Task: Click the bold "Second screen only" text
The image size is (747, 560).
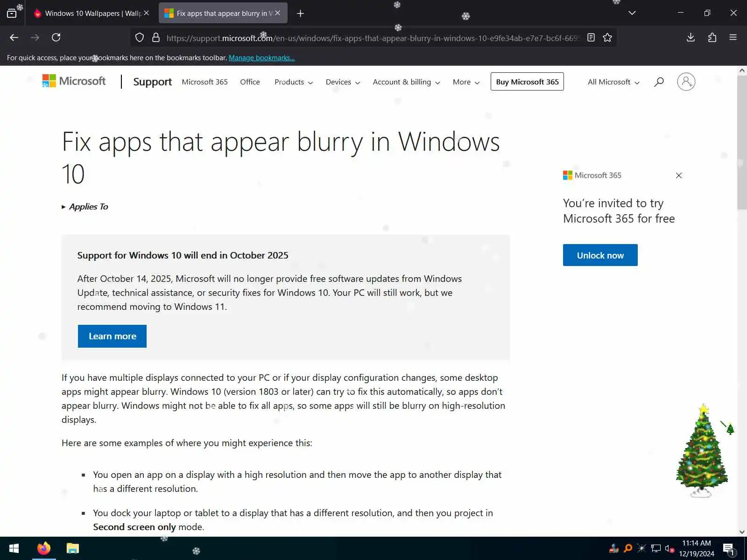Action: tap(134, 527)
